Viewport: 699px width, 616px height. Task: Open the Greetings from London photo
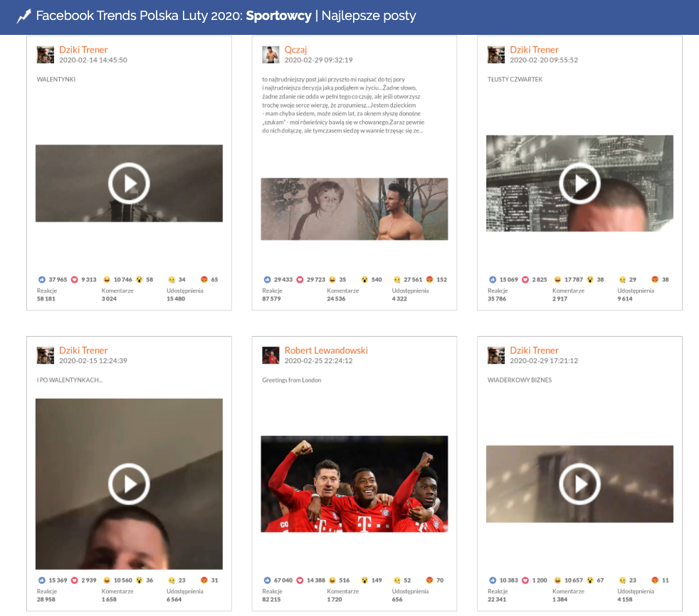coord(354,484)
